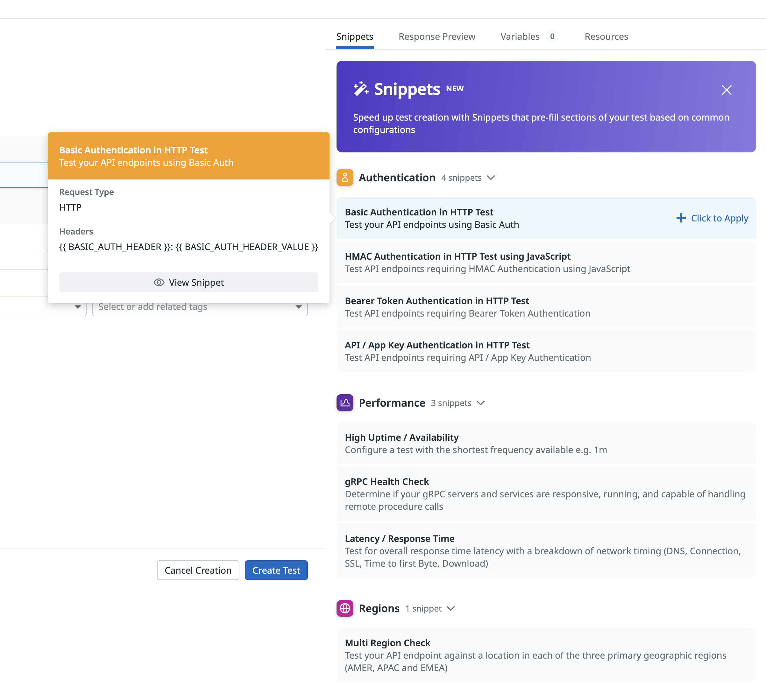The width and height of the screenshot is (766, 700).
Task: Click the Select or add related tags field
Action: 200,307
